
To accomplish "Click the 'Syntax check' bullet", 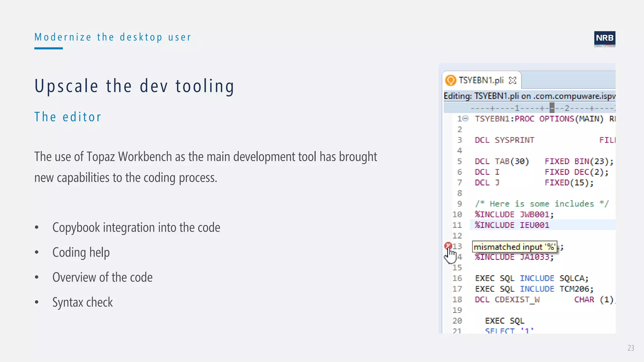I will click(82, 302).
